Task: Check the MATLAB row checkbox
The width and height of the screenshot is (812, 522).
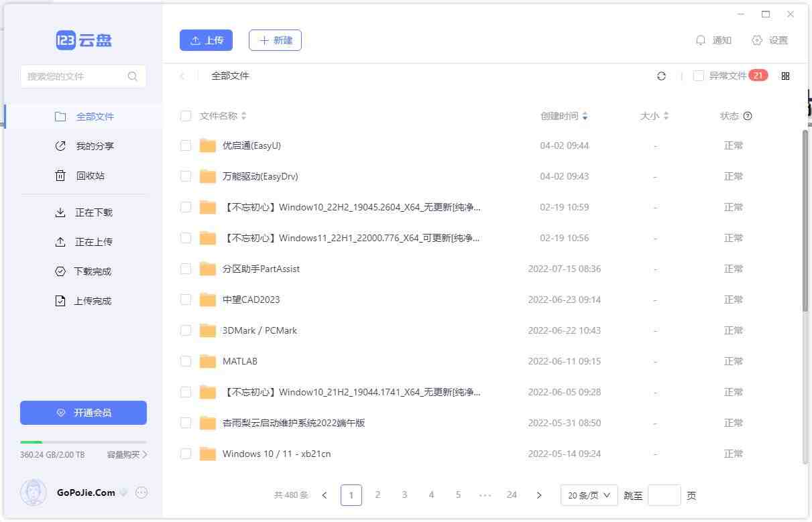Action: (186, 361)
